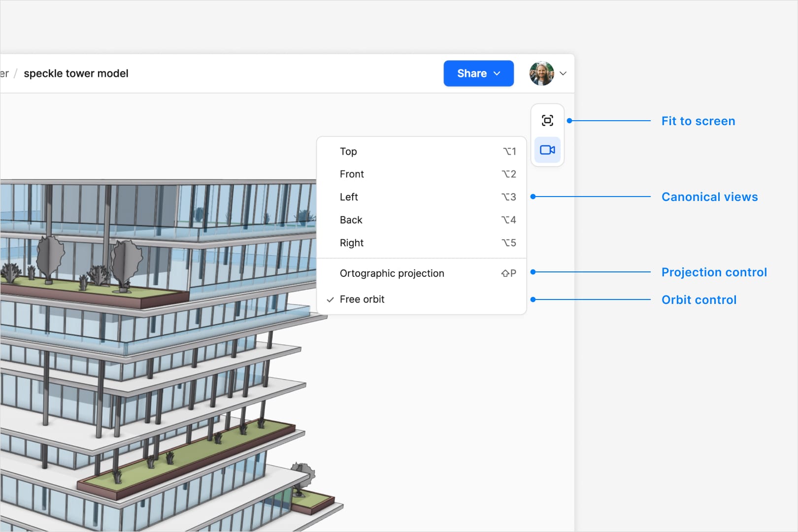Open the account dropdown arrow beside avatar
Screen dimensions: 798x532
coord(563,73)
